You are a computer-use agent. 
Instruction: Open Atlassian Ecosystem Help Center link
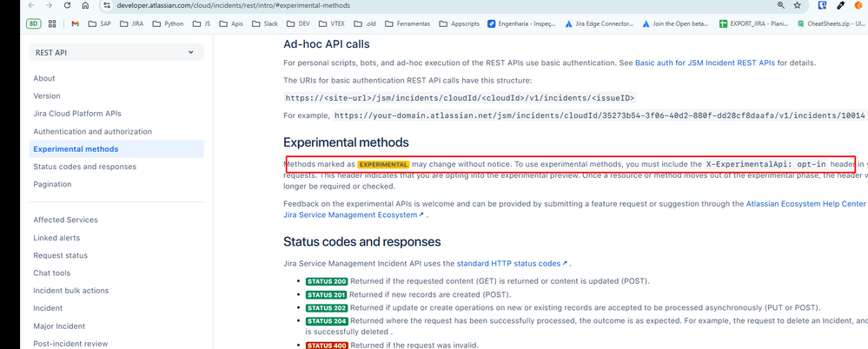[x=805, y=203]
